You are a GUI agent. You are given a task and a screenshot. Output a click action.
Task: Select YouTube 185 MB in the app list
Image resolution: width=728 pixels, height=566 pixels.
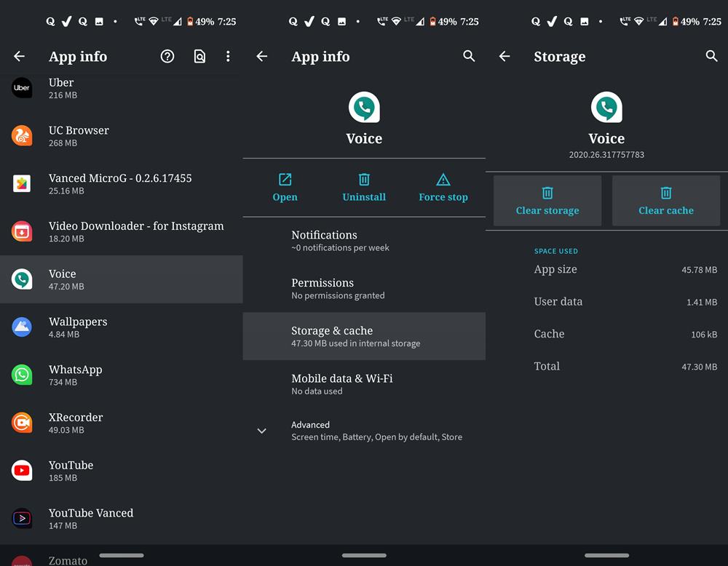pos(121,471)
